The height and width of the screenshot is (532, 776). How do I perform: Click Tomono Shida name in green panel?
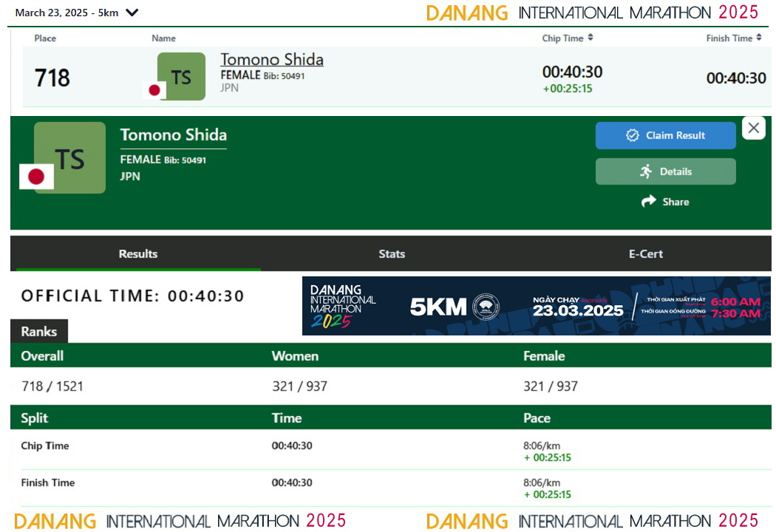[173, 134]
